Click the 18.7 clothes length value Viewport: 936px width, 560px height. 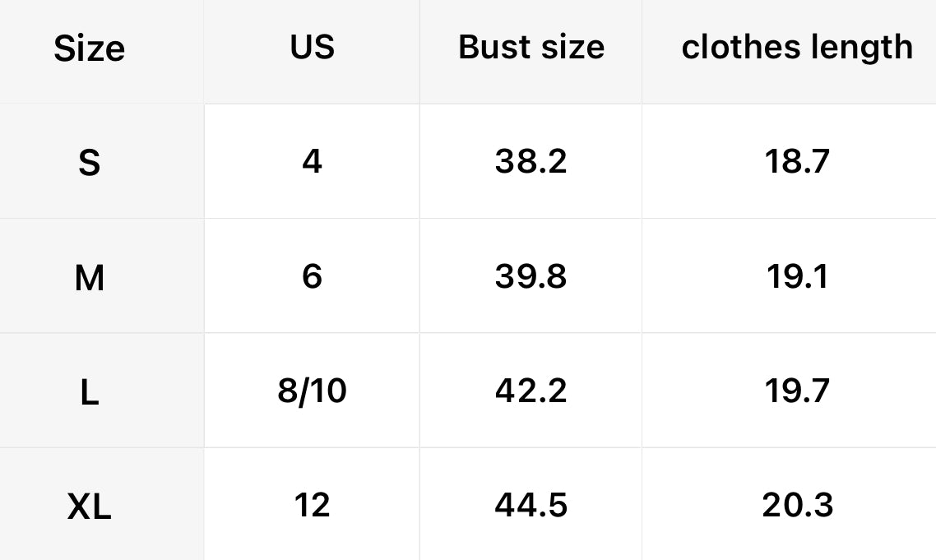pyautogui.click(x=796, y=161)
